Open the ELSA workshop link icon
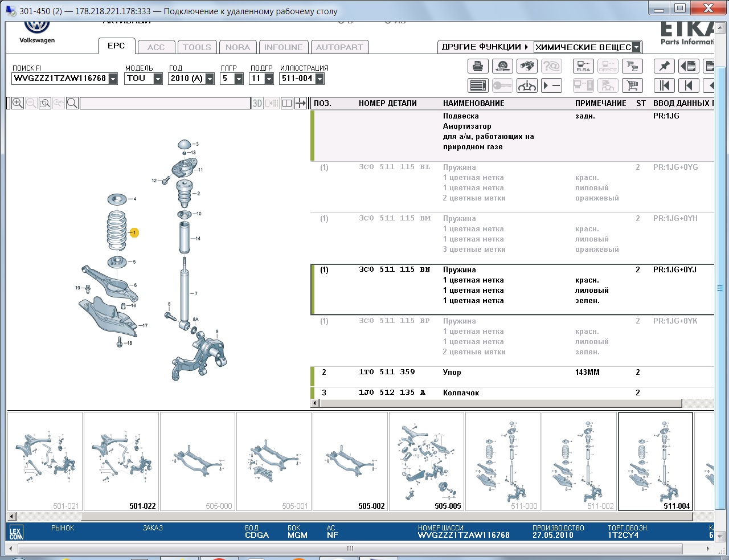729x560 pixels. [583, 66]
